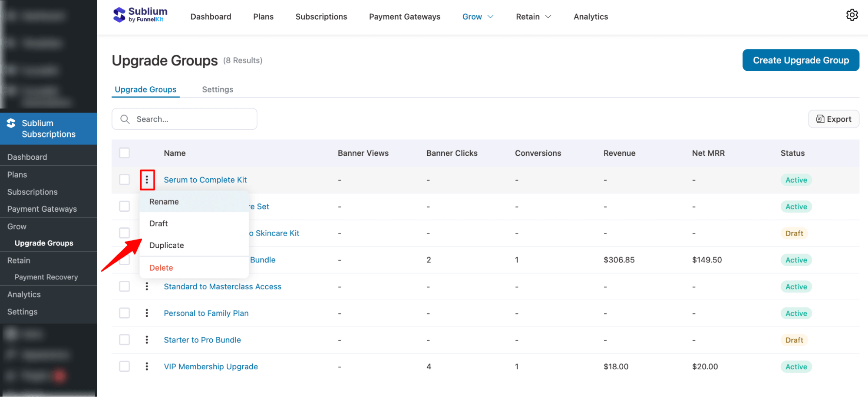
Task: Open the highlighted three-dot menu for Serum to Complete Kit
Action: (147, 180)
